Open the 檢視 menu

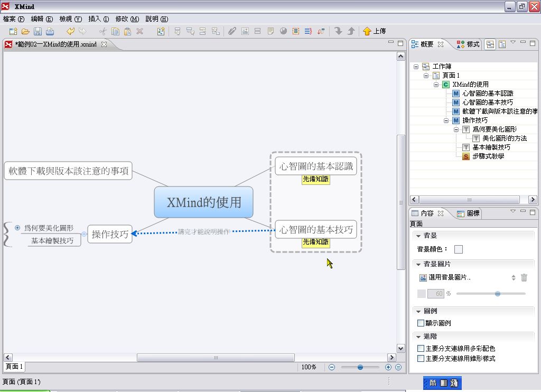coord(70,19)
